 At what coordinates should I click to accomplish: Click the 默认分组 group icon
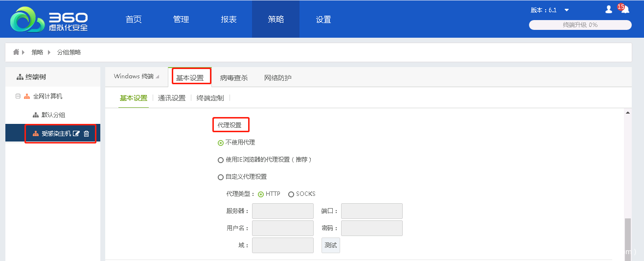[36, 115]
